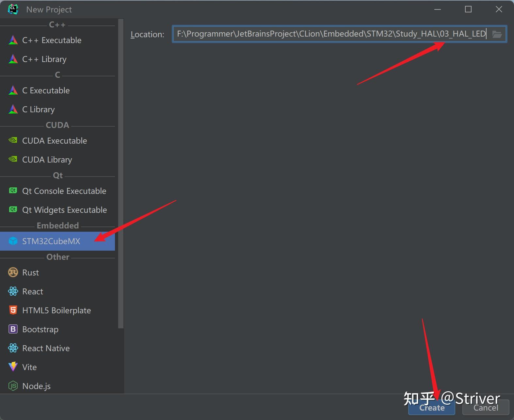Select the Vite project type
514x420 pixels.
(x=57, y=367)
